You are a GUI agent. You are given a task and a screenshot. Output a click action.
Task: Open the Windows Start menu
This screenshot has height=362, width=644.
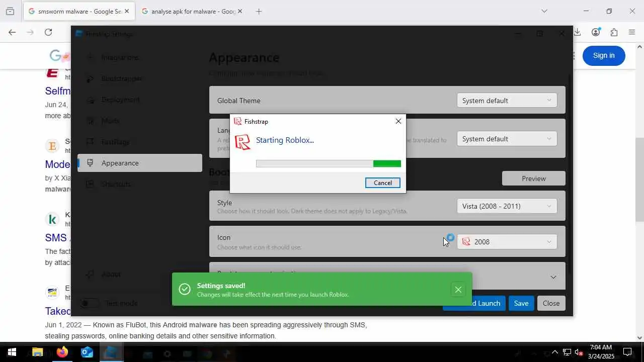click(12, 352)
